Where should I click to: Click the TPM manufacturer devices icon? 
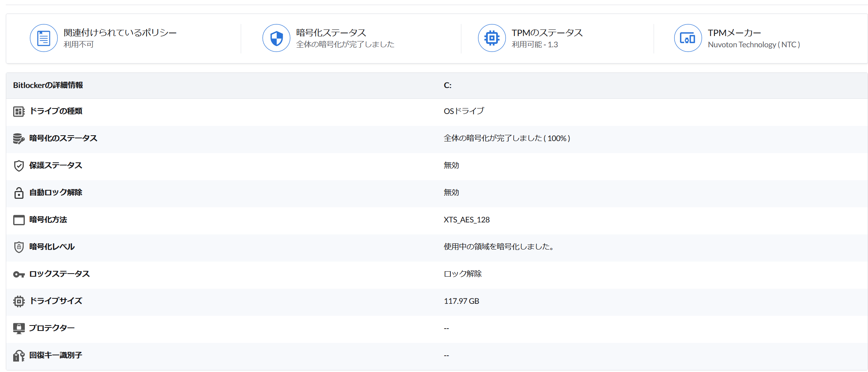[x=688, y=38]
